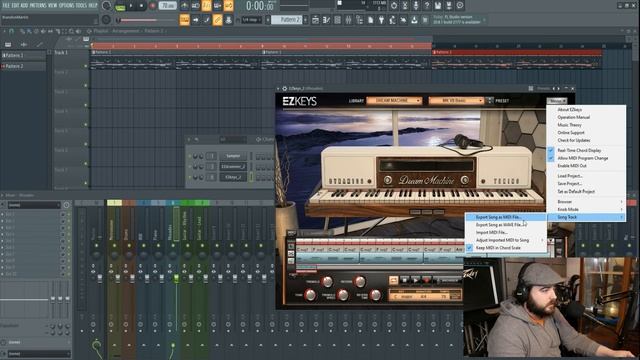Select Pattern 2 in the playlist pattern list
Viewport: 640px width, 360px height.
tap(23, 66)
